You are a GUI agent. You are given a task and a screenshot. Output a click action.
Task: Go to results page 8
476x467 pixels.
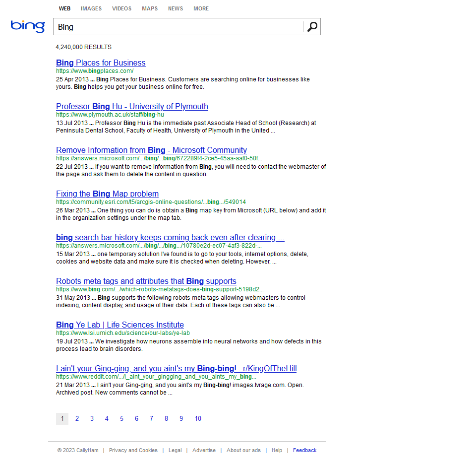(167, 419)
